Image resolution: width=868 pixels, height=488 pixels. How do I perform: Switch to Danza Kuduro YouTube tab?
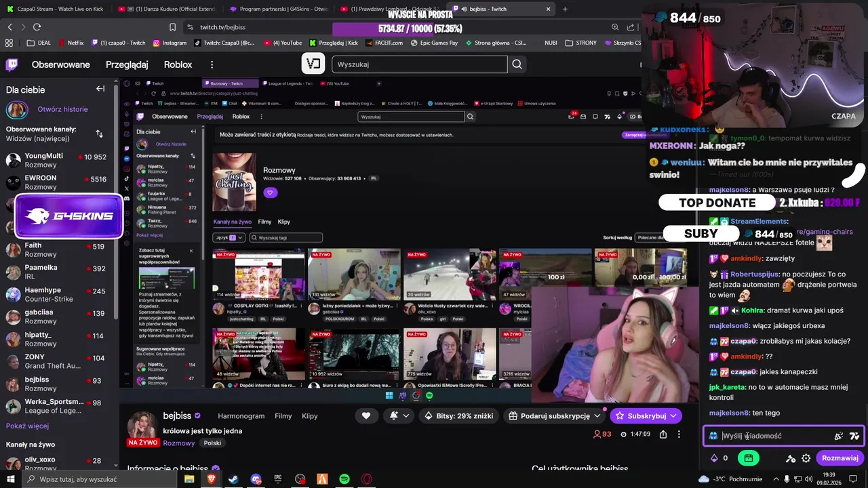click(x=166, y=9)
